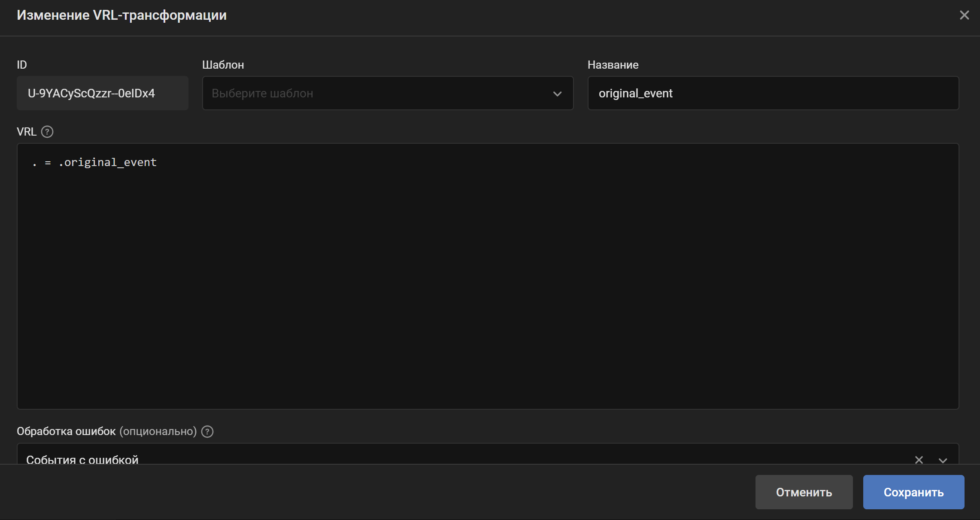Click the '. = .original_event' code line

pos(94,162)
